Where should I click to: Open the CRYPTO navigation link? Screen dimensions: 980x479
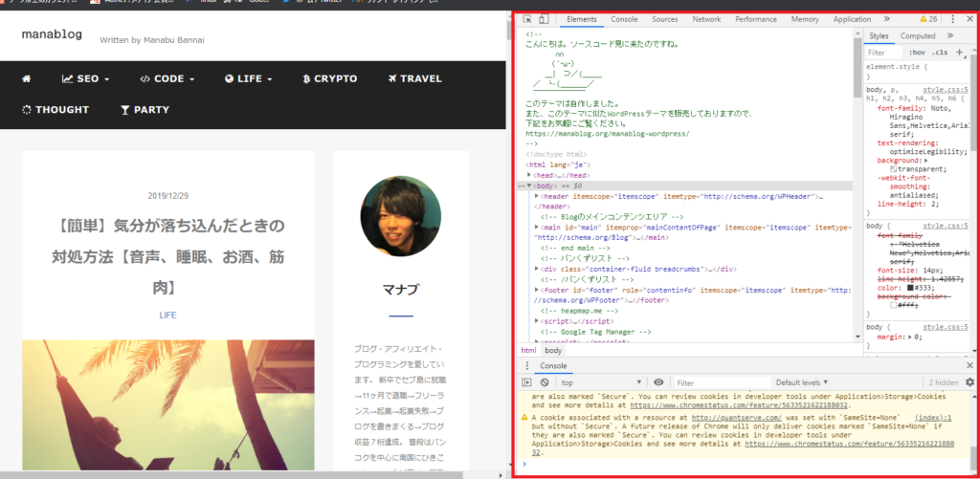pos(330,78)
